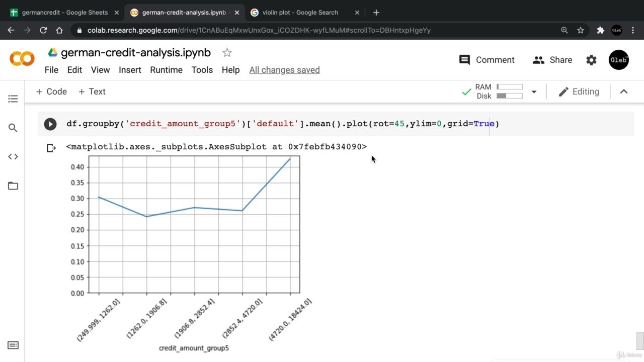Image resolution: width=644 pixels, height=362 pixels.
Task: Click the All changes saved link
Action: pos(284,70)
